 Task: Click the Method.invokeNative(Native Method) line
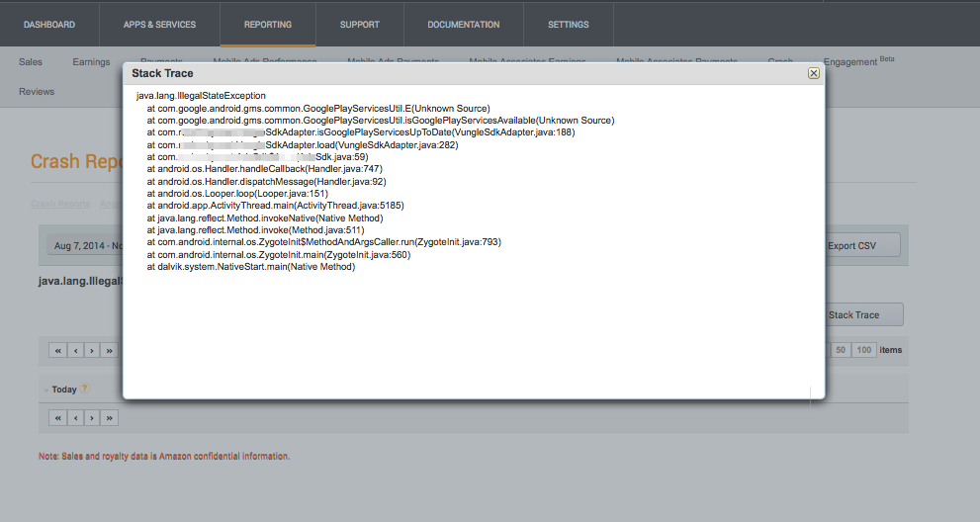(265, 218)
